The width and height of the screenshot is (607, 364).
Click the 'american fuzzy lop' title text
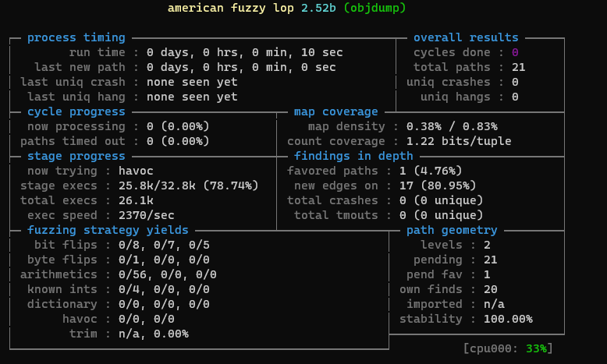[x=231, y=8]
